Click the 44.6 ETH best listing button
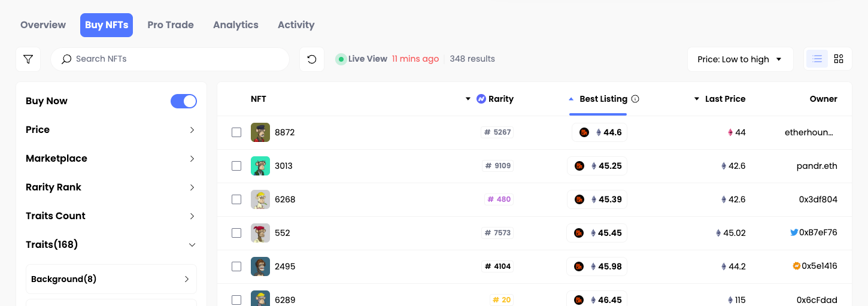The height and width of the screenshot is (306, 868). (599, 132)
